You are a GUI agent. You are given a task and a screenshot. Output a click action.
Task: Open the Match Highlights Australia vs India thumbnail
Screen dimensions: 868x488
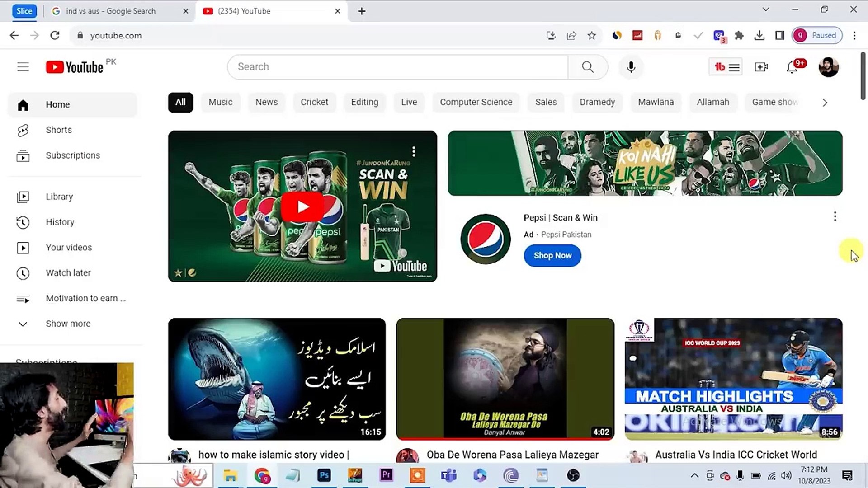pyautogui.click(x=733, y=379)
